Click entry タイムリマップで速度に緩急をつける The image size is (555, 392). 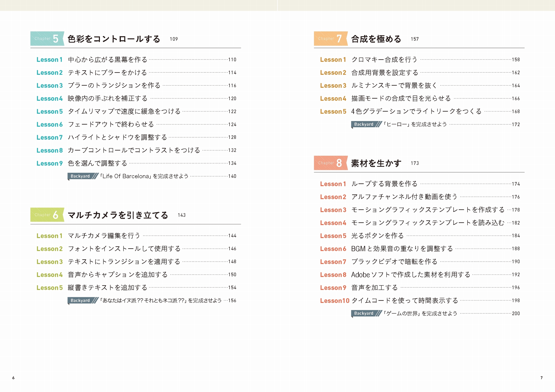(x=124, y=111)
